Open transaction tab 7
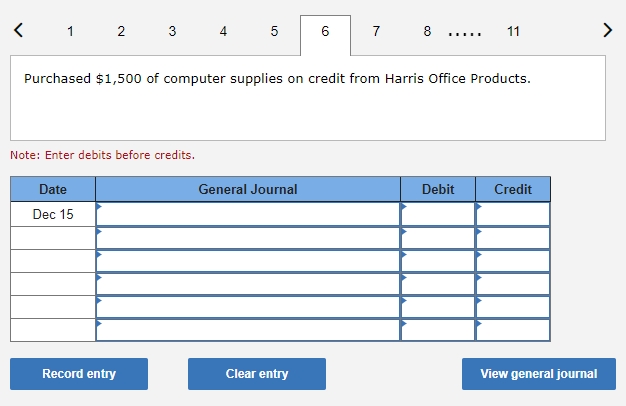Viewport: 626px width, 406px height. pos(376,31)
